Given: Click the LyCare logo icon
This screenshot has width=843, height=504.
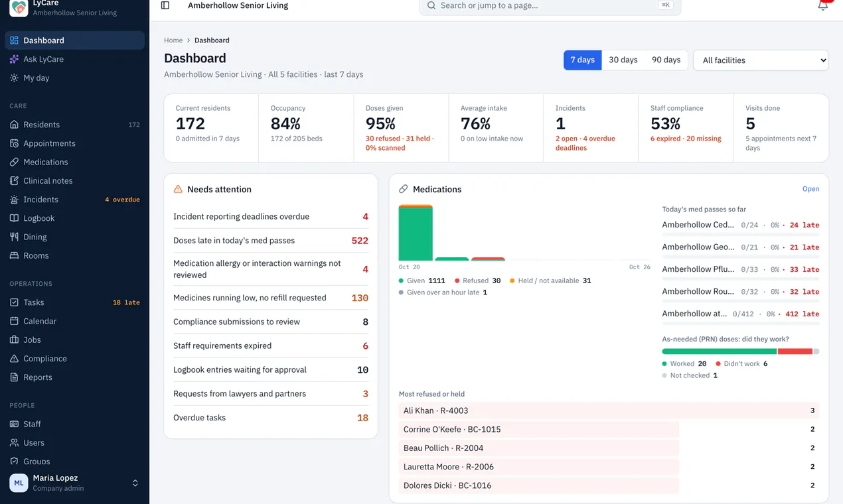Looking at the screenshot, I should tap(19, 7).
